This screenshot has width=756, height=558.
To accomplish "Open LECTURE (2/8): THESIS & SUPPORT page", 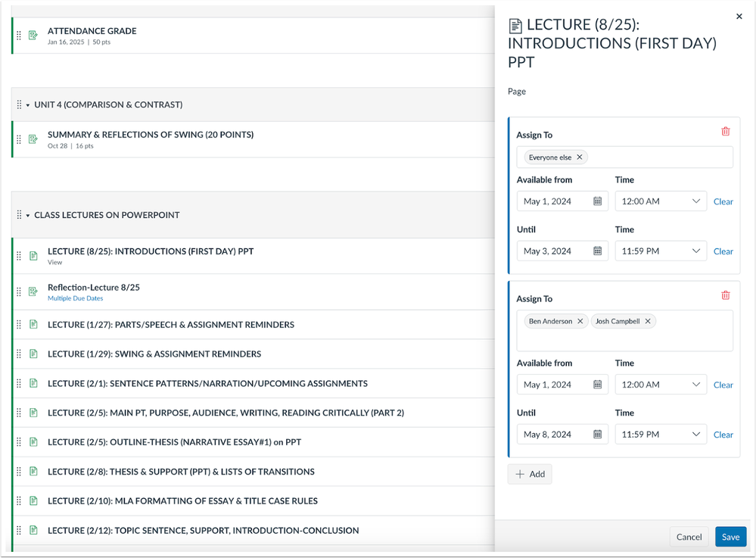I will pos(181,472).
